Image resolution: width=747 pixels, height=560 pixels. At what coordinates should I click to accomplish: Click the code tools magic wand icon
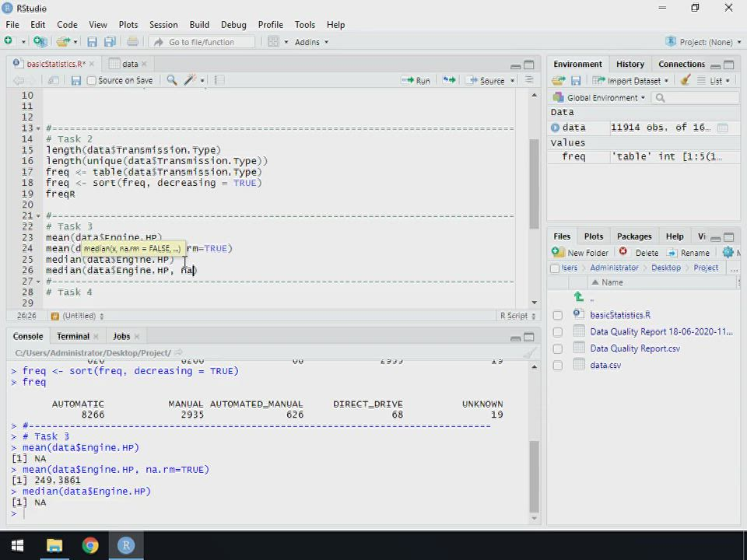(x=190, y=80)
